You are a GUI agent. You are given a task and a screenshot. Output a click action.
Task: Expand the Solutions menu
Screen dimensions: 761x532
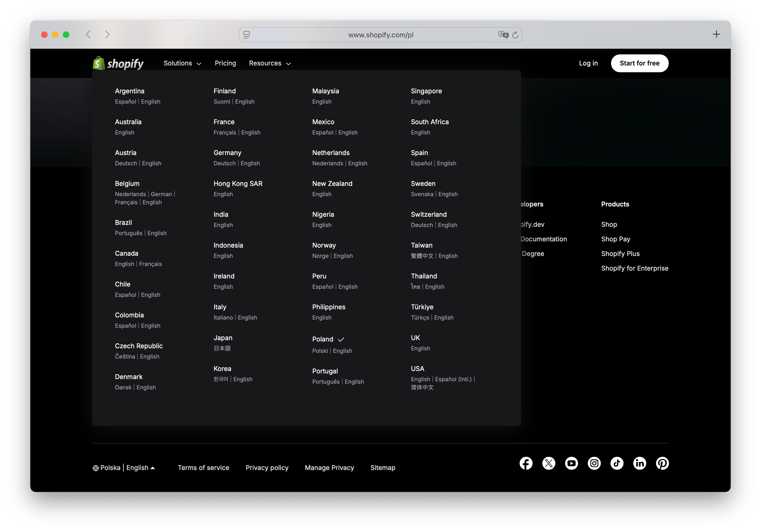click(x=182, y=63)
